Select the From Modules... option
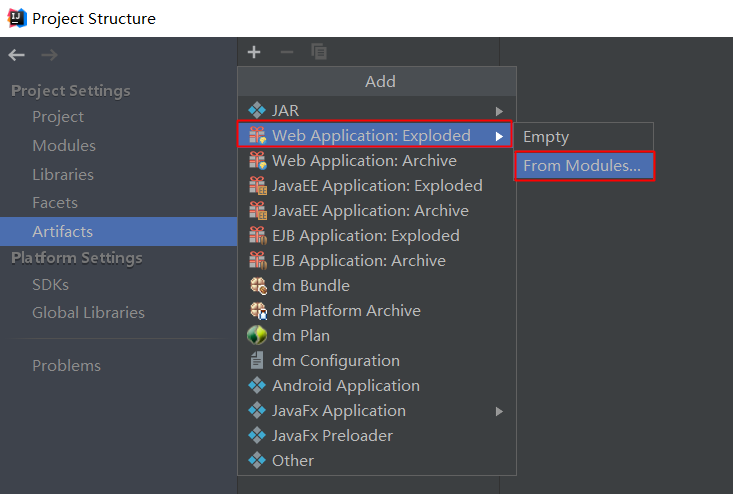This screenshot has width=733, height=494. [x=582, y=166]
